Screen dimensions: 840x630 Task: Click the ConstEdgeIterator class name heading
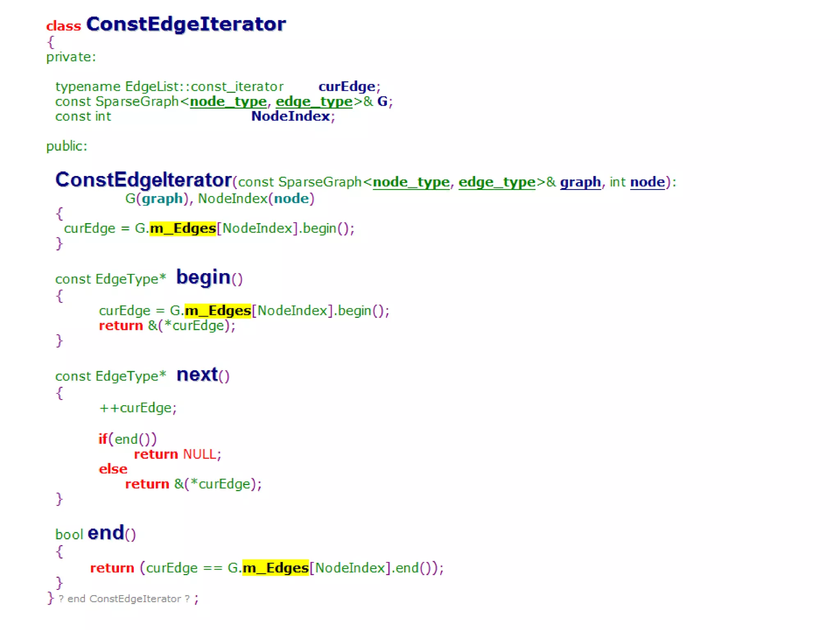(186, 24)
